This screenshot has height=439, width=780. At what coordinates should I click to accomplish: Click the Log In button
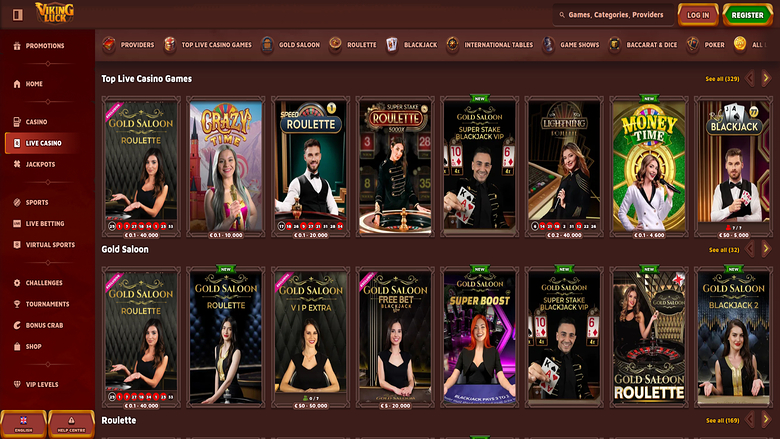click(698, 15)
